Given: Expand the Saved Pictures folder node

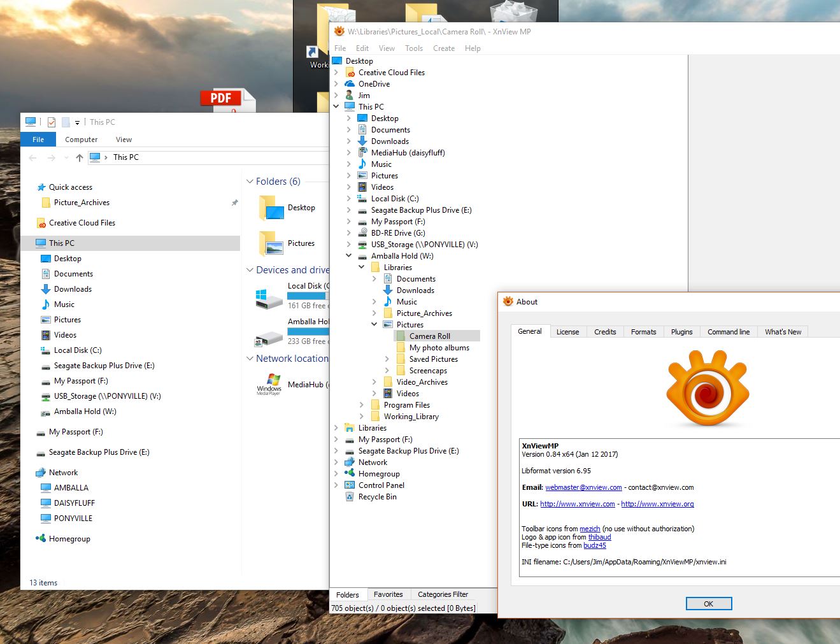Looking at the screenshot, I should (387, 359).
